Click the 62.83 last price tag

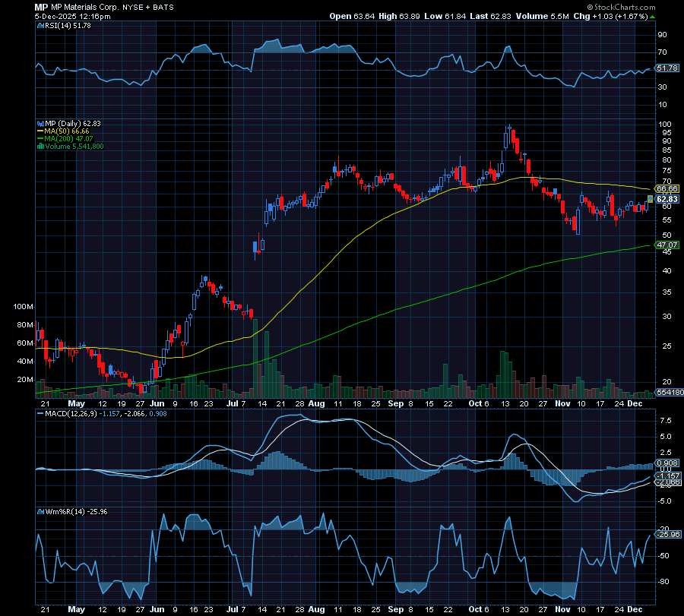tap(667, 199)
